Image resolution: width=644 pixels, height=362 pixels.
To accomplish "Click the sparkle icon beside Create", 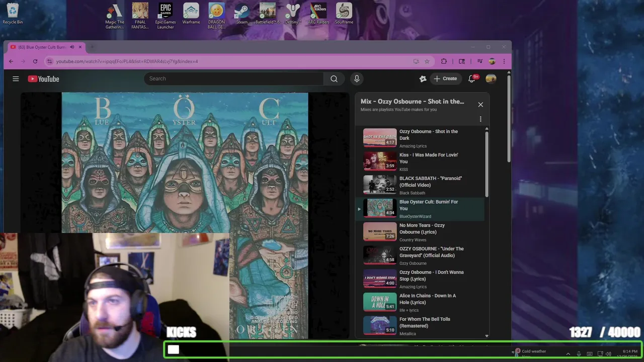I will [x=423, y=78].
